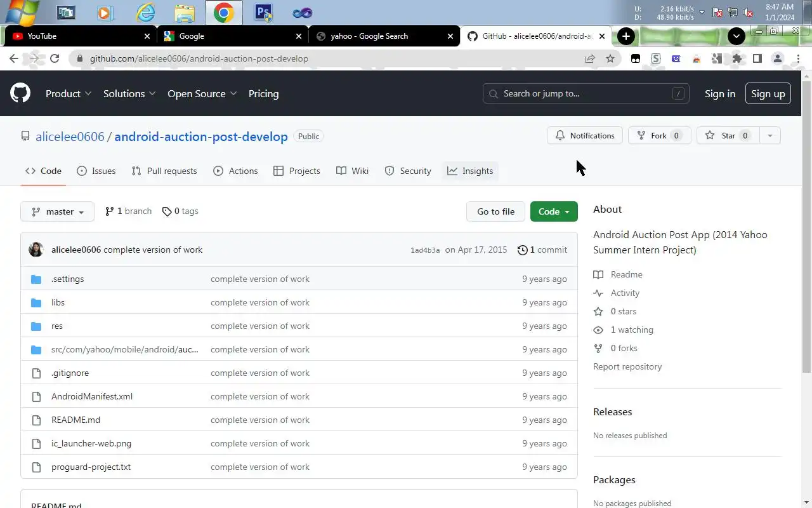This screenshot has height=508, width=812.
Task: Switch to the Code tab
Action: (43, 171)
